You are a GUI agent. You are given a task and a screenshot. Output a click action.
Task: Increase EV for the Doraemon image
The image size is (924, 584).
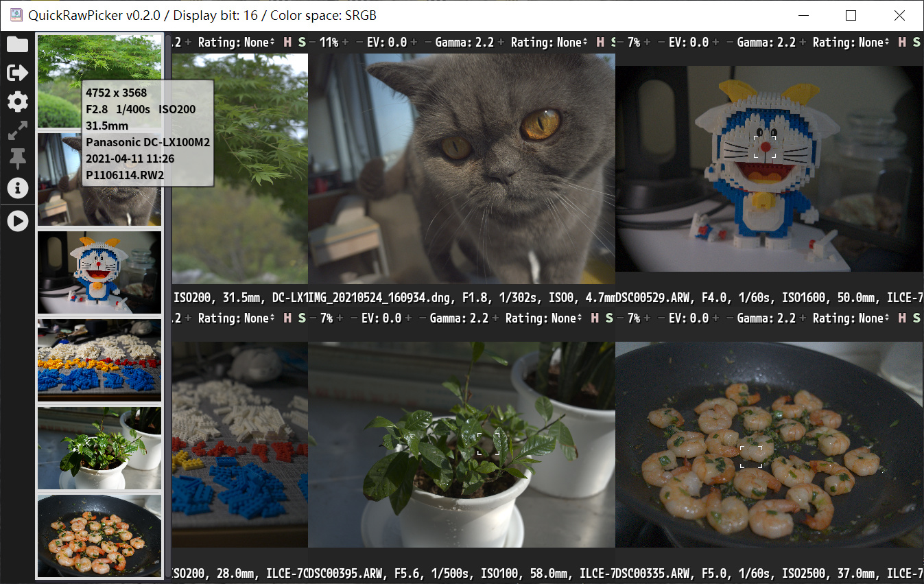(715, 43)
